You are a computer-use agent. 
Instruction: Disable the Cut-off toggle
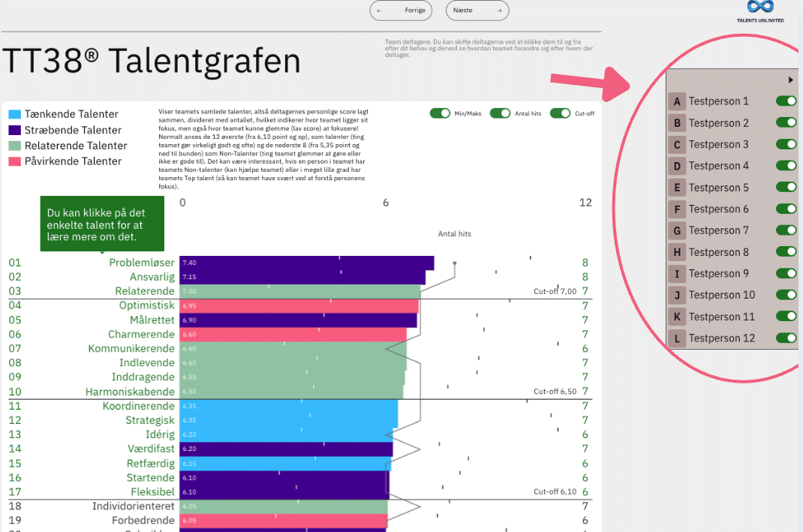click(x=560, y=113)
